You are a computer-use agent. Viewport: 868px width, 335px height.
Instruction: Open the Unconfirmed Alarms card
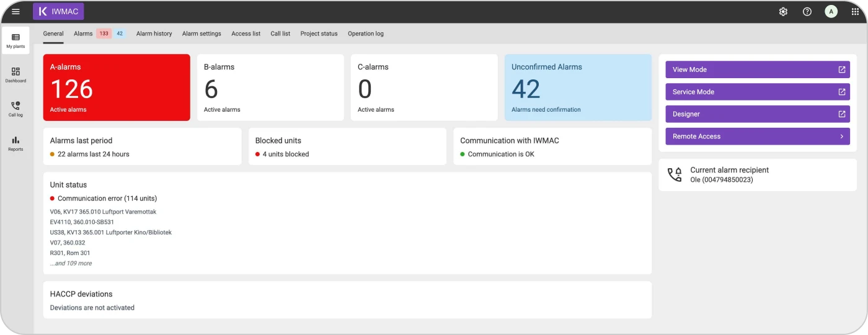(578, 87)
